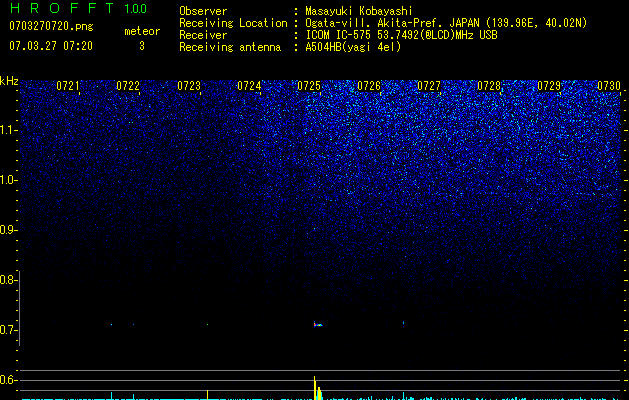Click the 0.8 kHz axis label
Image resolution: width=629 pixels, height=400 pixels.
click(x=8, y=280)
